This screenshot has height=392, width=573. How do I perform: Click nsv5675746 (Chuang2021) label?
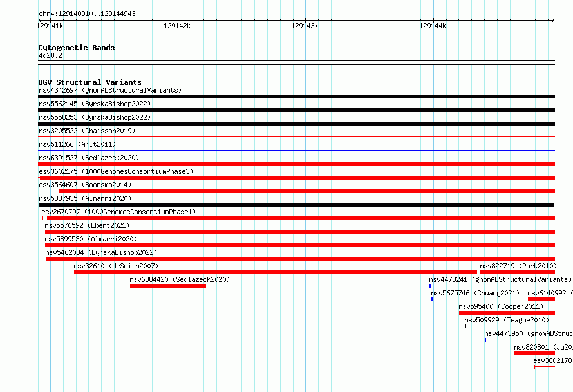475,293
